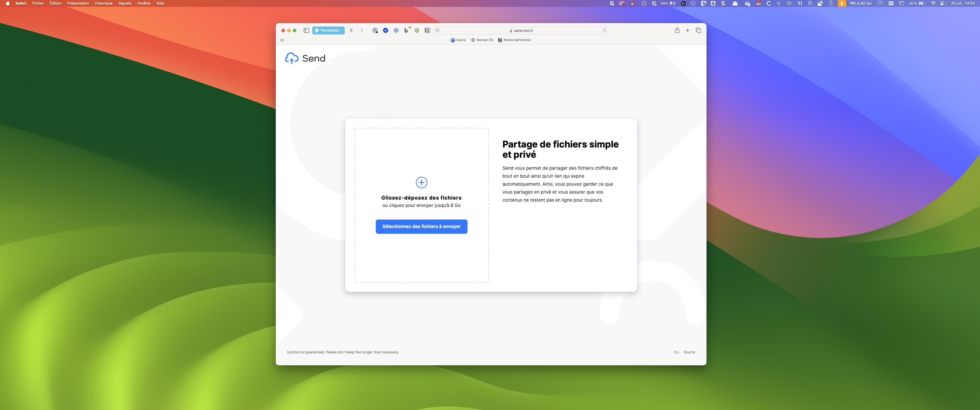Click the 'Glissez-déposez des fichiers' text
The width and height of the screenshot is (980, 410).
tap(421, 198)
